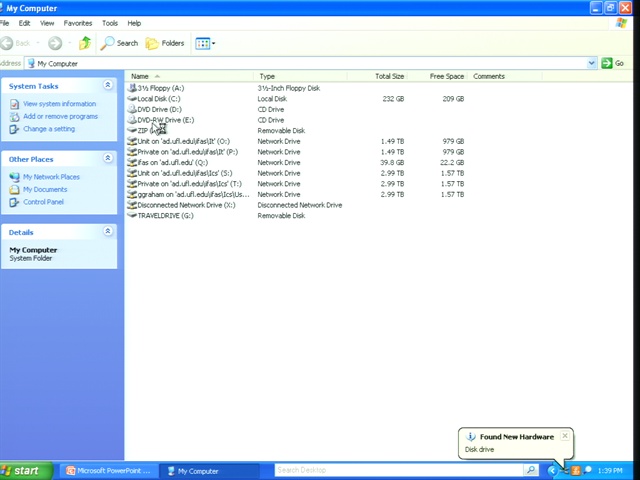The width and height of the screenshot is (640, 480).
Task: Click the taskbar clock showing 1:39 PM
Action: (610, 471)
